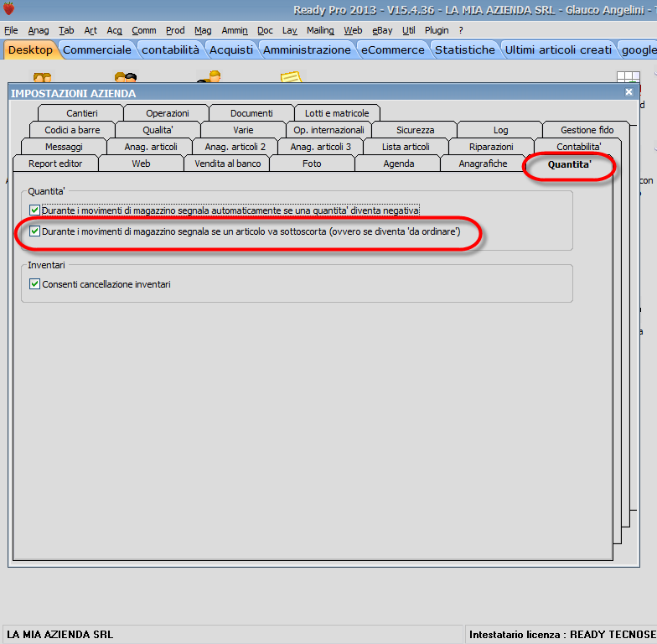Switch to the eCommerce workspace tab
Viewport: 657px width, 644px height.
pos(392,49)
